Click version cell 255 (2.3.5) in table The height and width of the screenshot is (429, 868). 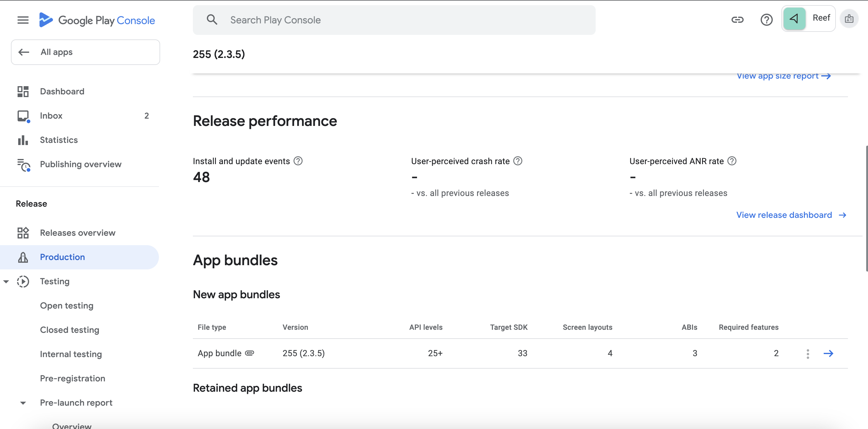[x=304, y=353]
